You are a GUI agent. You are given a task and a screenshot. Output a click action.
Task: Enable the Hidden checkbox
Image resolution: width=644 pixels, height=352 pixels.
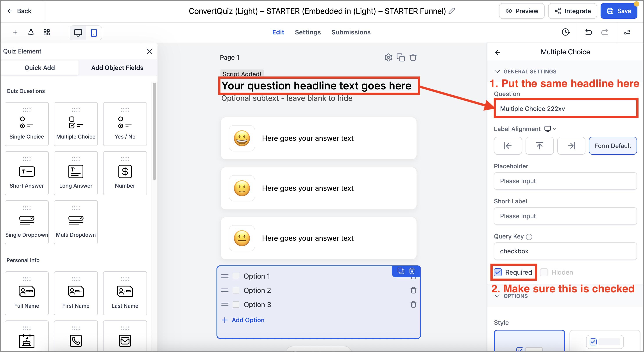pyautogui.click(x=544, y=272)
